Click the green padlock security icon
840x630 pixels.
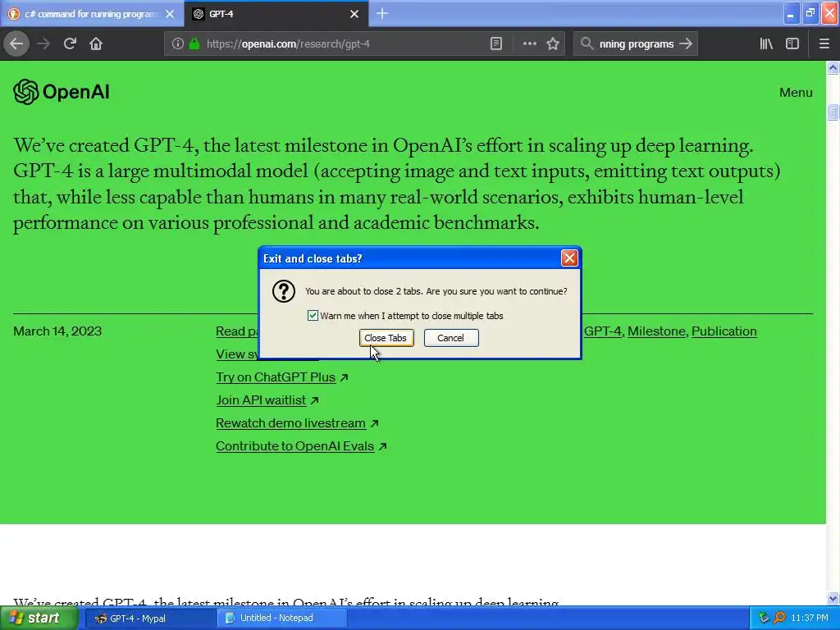coord(194,44)
